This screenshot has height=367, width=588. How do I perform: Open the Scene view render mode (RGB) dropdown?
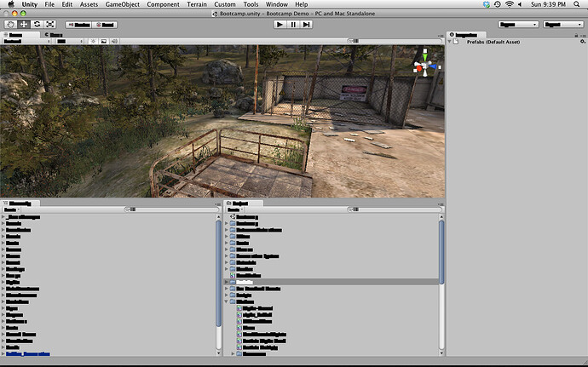click(70, 41)
